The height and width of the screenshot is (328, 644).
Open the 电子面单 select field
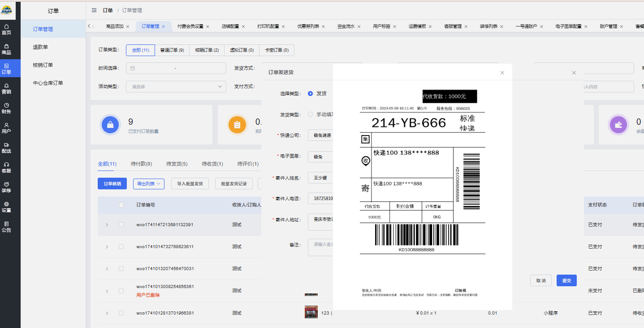[x=320, y=157]
